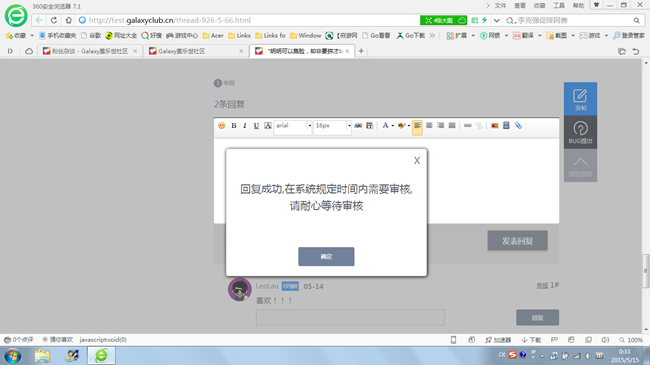Viewport: 650px width, 365px height.
Task: Toggle underline formatting in the reply editor
Action: (x=256, y=126)
